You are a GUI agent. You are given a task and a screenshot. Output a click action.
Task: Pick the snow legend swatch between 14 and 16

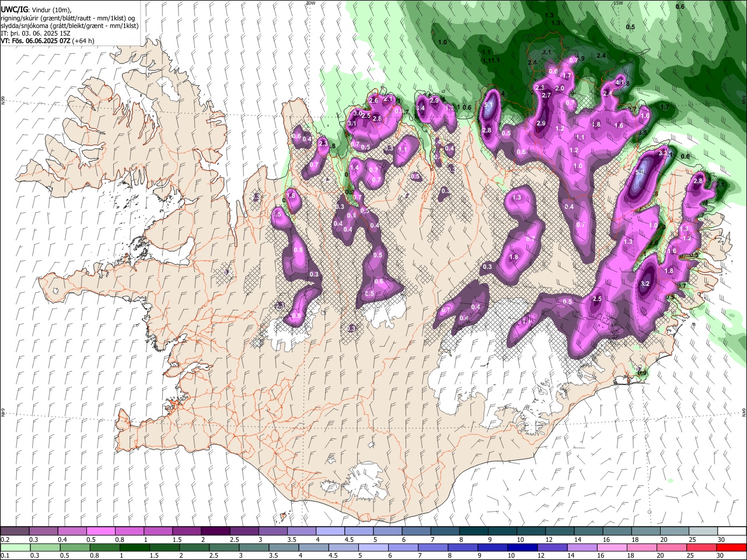(587, 531)
